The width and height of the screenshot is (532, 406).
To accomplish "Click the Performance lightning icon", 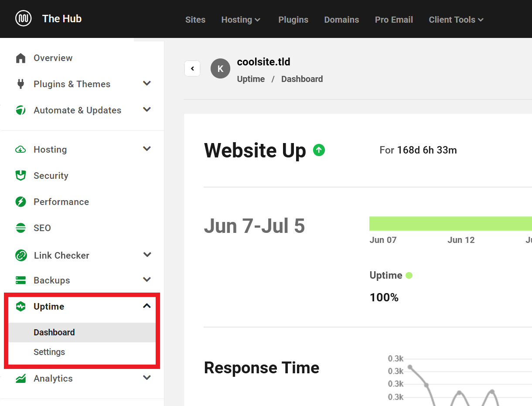I will (20, 202).
